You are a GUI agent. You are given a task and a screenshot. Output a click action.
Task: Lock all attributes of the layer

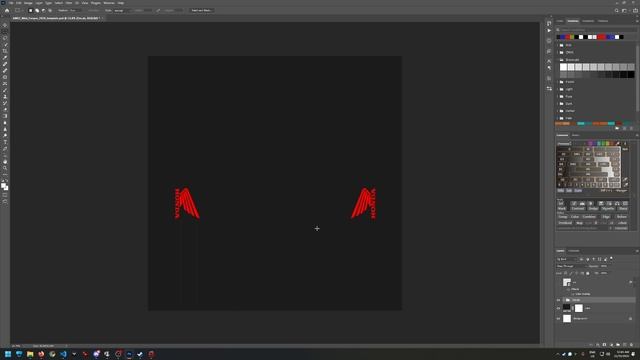point(588,273)
